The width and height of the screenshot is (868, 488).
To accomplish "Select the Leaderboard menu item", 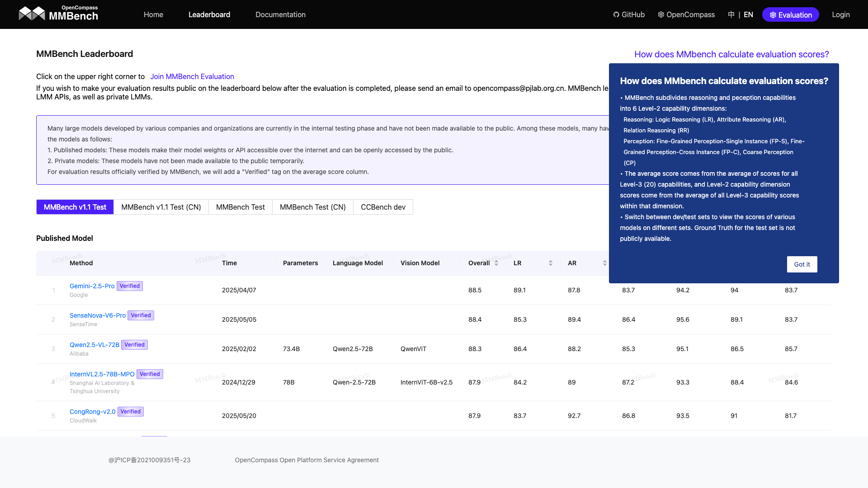I will [x=209, y=14].
